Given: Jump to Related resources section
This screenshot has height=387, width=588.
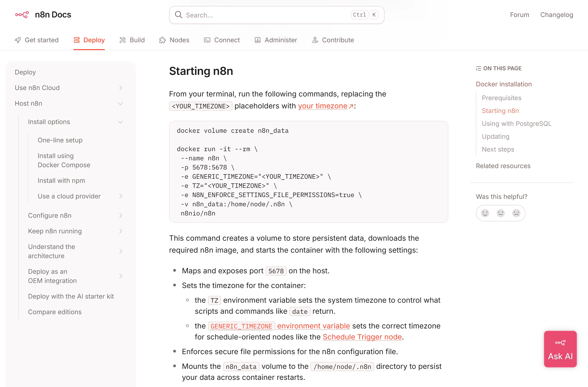Looking at the screenshot, I should 503,166.
